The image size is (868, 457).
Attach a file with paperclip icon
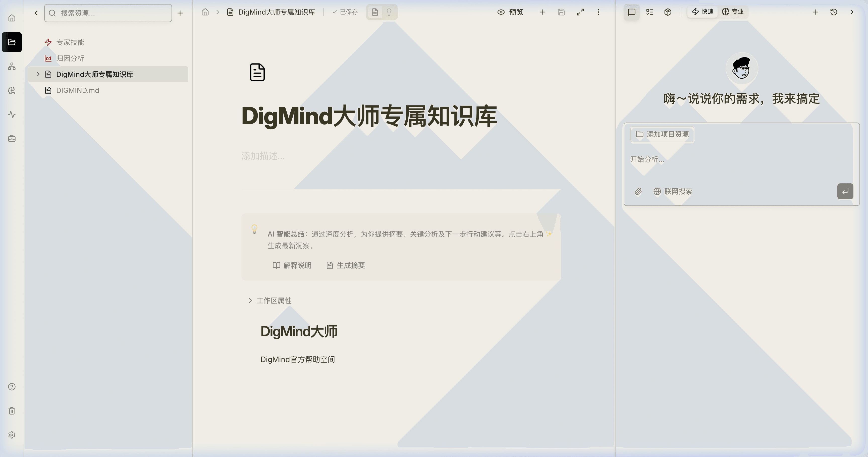coord(638,192)
